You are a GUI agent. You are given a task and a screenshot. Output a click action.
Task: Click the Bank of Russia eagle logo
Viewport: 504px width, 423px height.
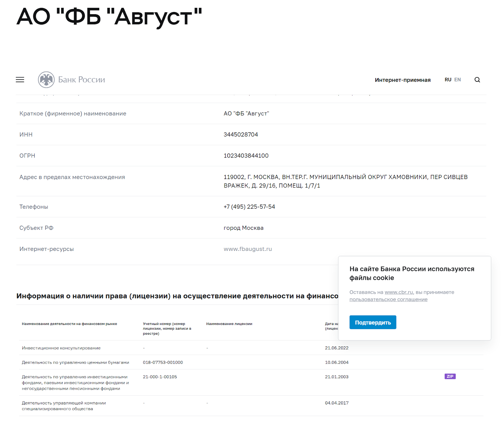(x=46, y=79)
